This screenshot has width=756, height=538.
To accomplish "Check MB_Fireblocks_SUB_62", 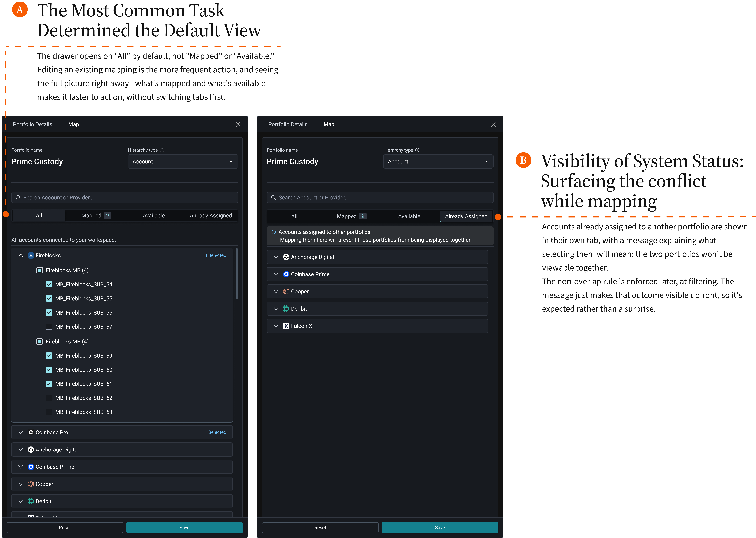I will pos(49,398).
